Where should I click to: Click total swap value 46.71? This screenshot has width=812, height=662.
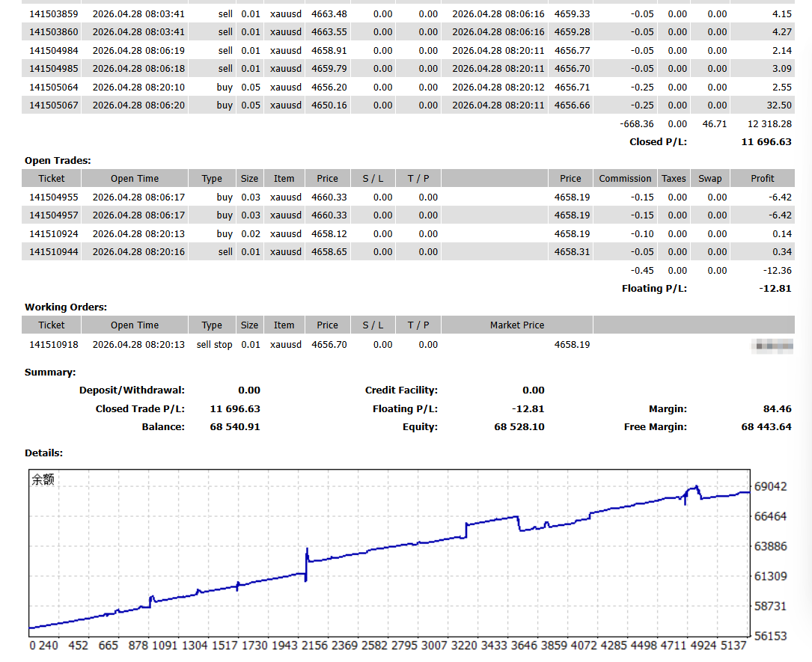click(715, 124)
